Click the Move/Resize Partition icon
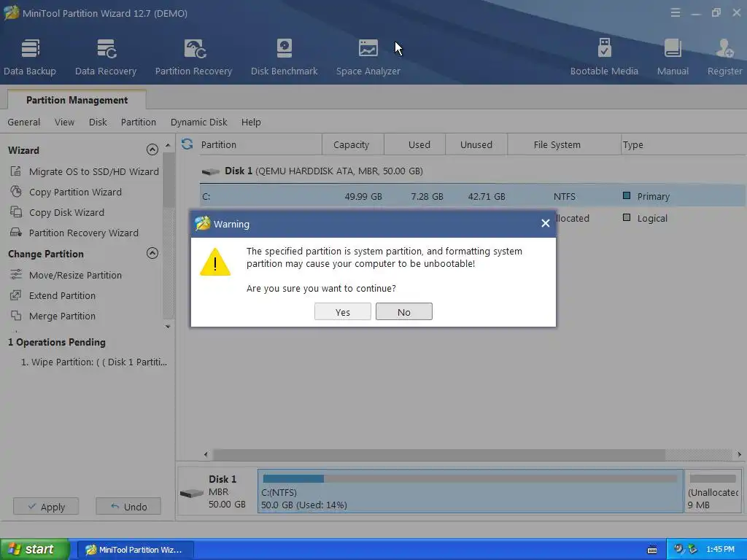Image resolution: width=747 pixels, height=560 pixels. (x=16, y=274)
